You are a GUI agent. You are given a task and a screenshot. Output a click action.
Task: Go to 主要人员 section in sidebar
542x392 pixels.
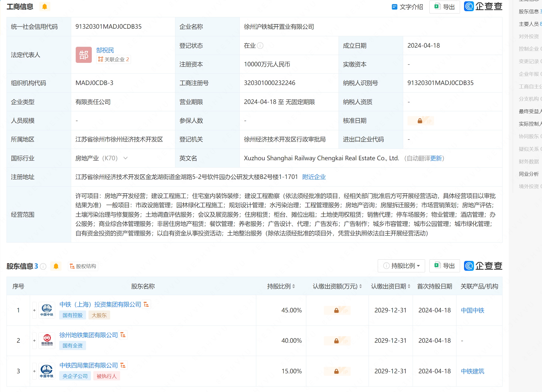(529, 24)
